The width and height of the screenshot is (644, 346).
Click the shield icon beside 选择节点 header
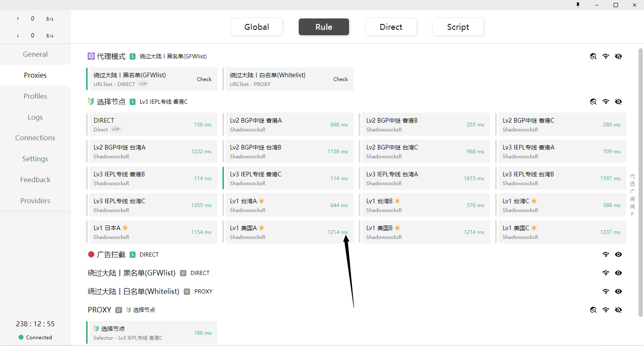pos(91,102)
